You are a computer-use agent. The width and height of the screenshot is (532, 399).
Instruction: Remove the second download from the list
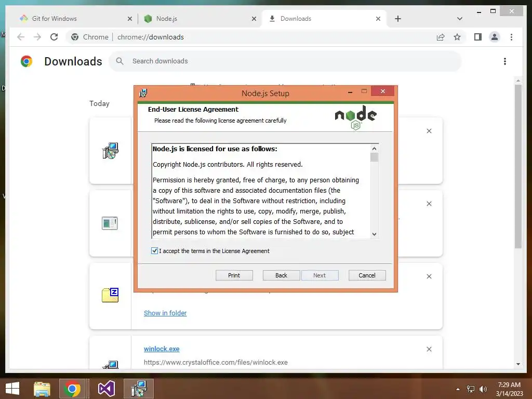[429, 204]
